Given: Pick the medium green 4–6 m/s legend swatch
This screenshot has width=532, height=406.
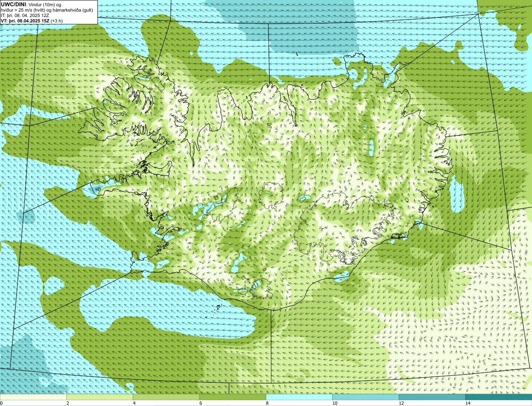Looking at the screenshot, I should tap(166, 397).
